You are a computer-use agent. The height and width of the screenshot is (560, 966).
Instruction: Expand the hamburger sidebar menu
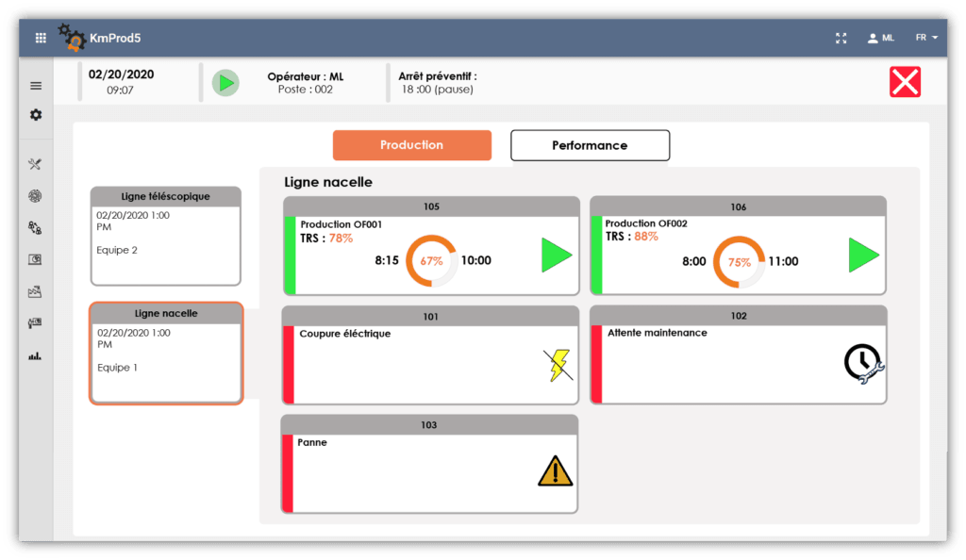pos(36,86)
